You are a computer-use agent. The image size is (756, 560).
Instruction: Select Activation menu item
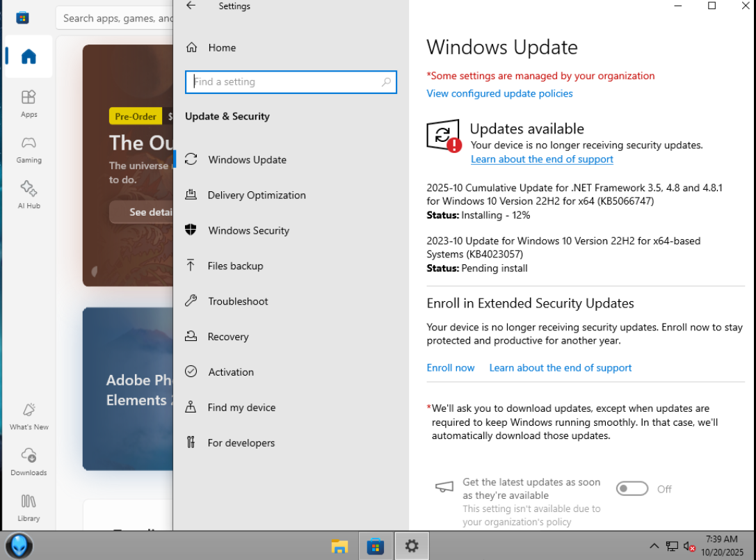291,372
